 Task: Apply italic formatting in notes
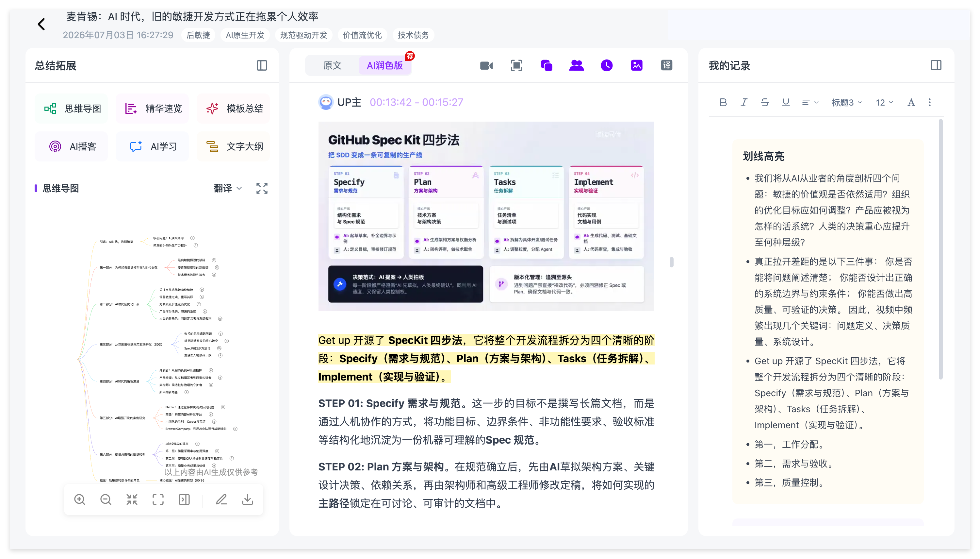click(x=744, y=103)
